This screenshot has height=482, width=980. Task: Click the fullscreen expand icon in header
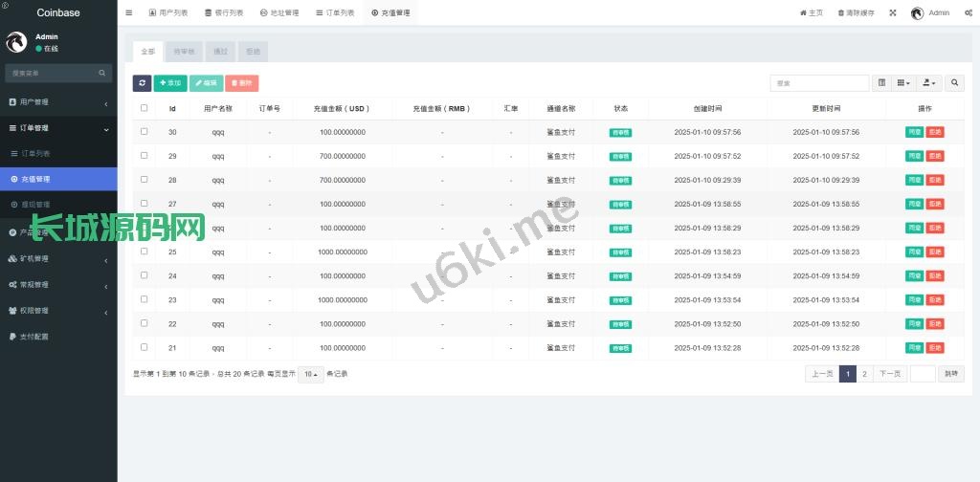(x=893, y=12)
